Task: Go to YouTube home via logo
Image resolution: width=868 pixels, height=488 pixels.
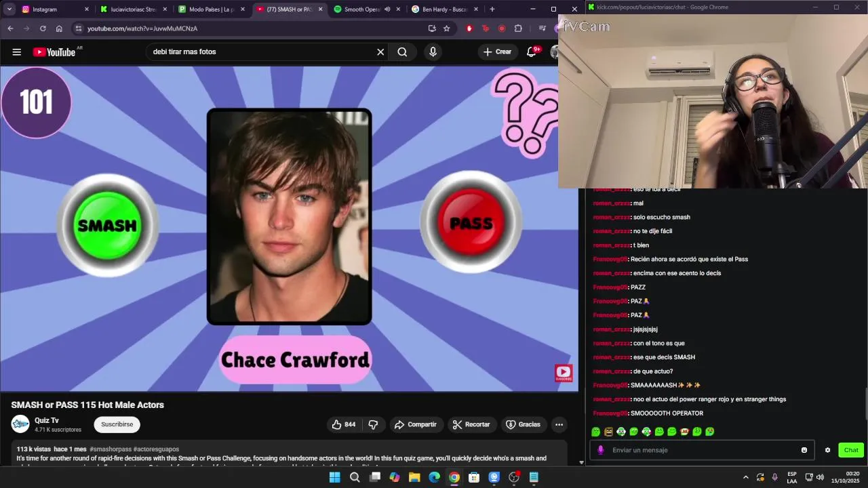Action: [x=54, y=52]
